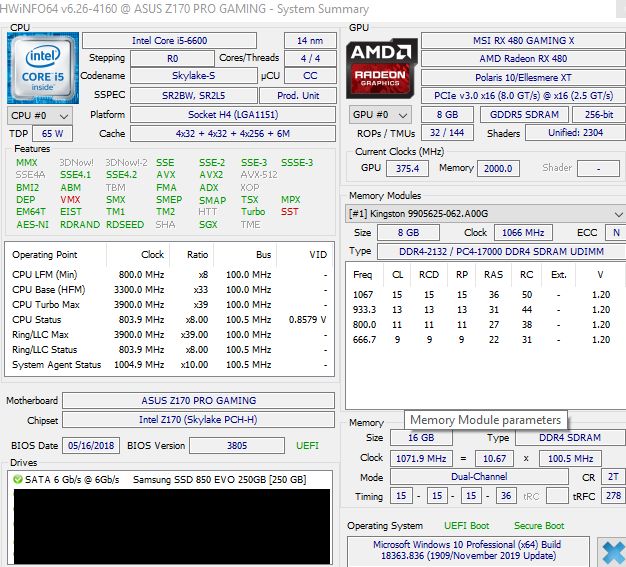The height and width of the screenshot is (567, 626).
Task: Click the MMX feature label
Action: pyautogui.click(x=26, y=163)
